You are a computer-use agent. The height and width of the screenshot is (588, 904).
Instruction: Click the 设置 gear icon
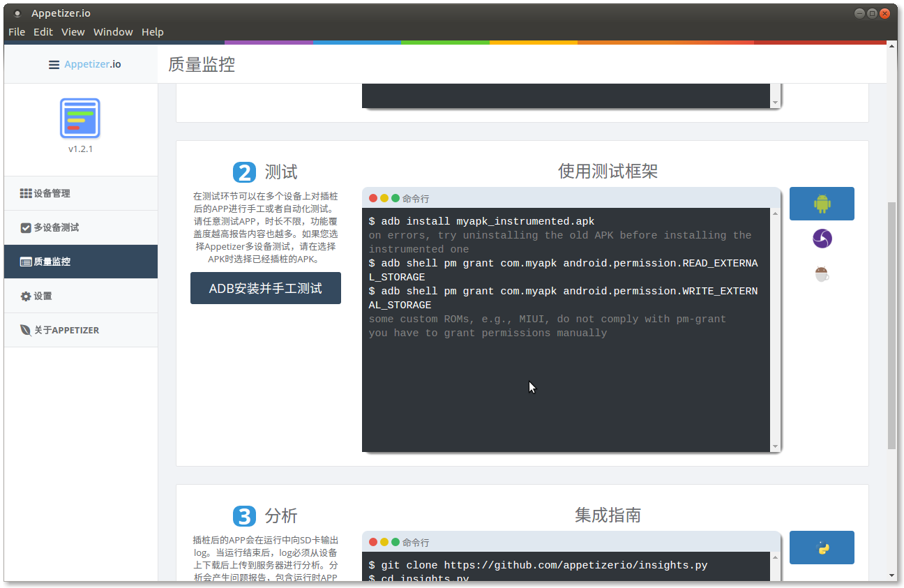26,296
